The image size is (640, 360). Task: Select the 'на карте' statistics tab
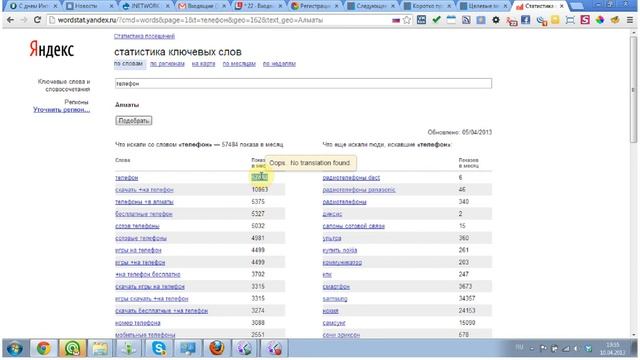click(x=203, y=64)
